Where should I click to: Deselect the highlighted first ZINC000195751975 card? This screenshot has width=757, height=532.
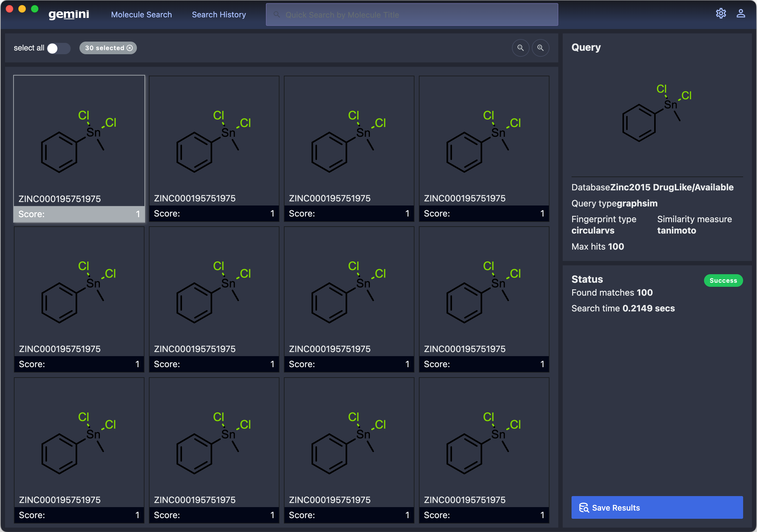(79, 142)
